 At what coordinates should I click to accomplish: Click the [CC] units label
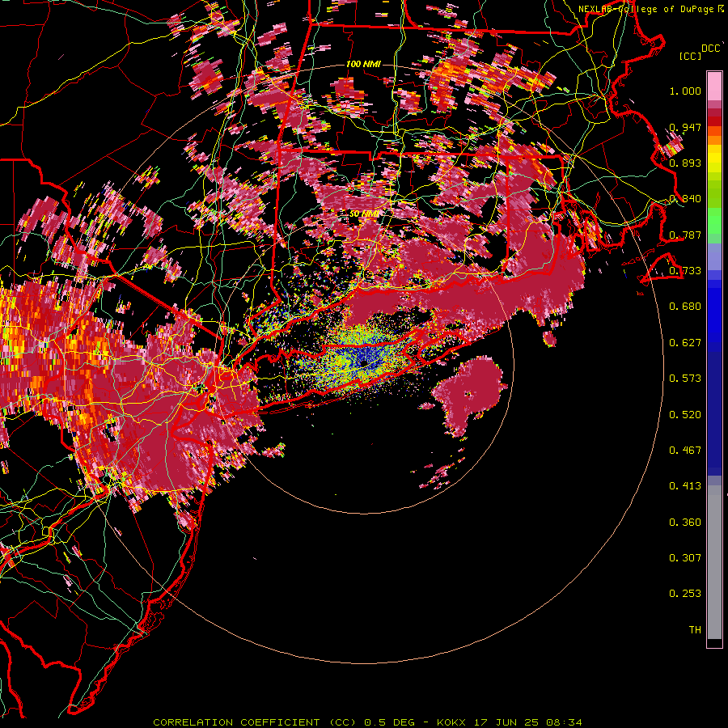(x=691, y=56)
